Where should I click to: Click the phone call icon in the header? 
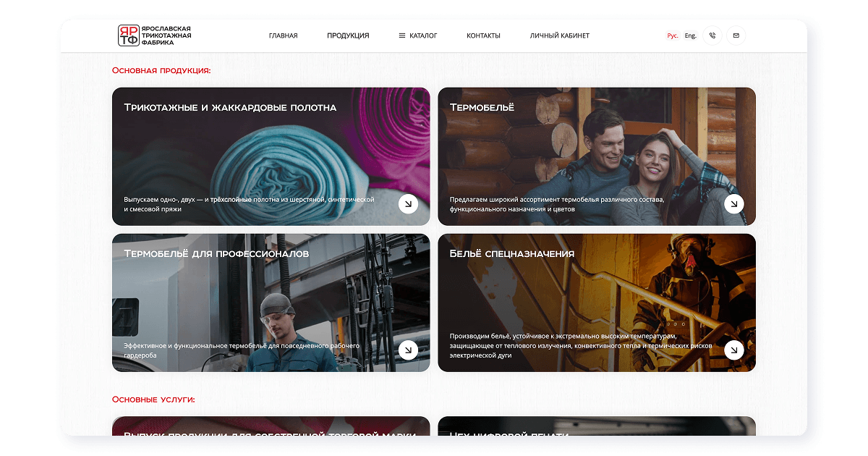[712, 35]
